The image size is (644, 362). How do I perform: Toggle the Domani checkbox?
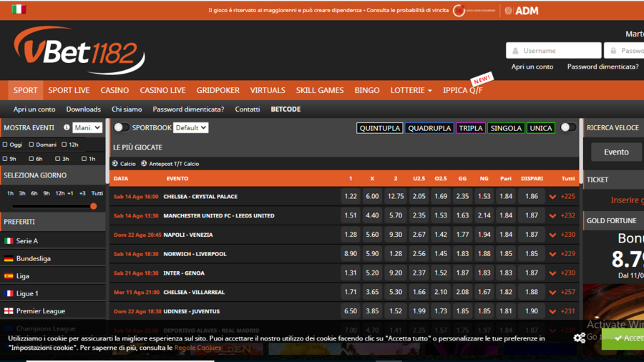coord(31,145)
